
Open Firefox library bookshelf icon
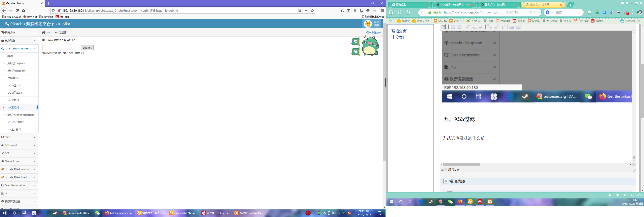(342, 11)
